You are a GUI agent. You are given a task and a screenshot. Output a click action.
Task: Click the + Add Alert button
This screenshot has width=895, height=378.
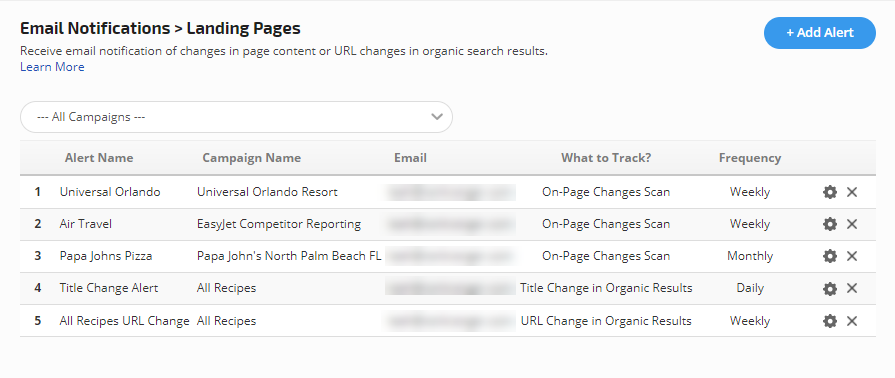pos(820,33)
